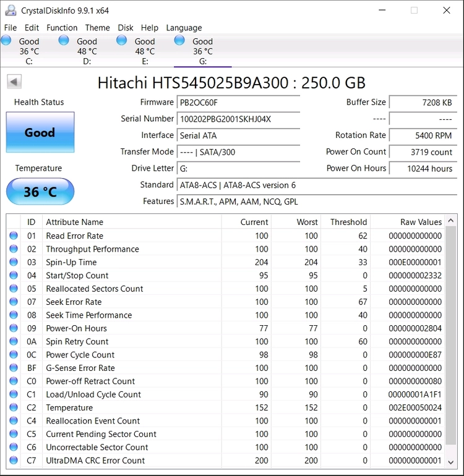This screenshot has width=464, height=476.
Task: Click the Firmware field PB2OC60F
Action: (x=239, y=102)
